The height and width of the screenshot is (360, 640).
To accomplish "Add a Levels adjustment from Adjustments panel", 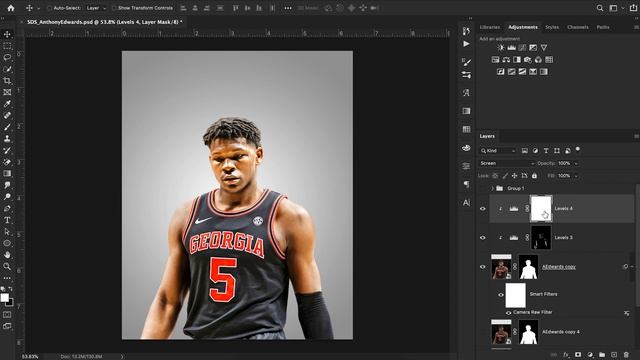I will point(511,48).
